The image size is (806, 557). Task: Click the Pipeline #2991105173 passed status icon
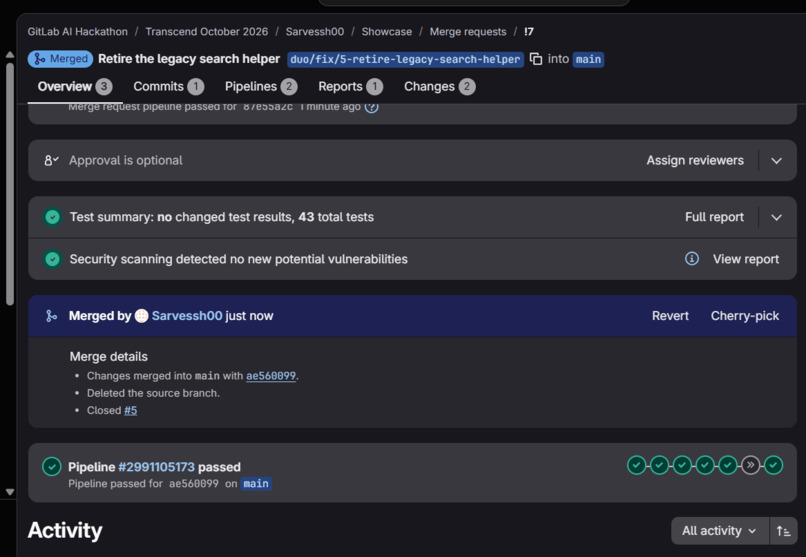click(51, 467)
